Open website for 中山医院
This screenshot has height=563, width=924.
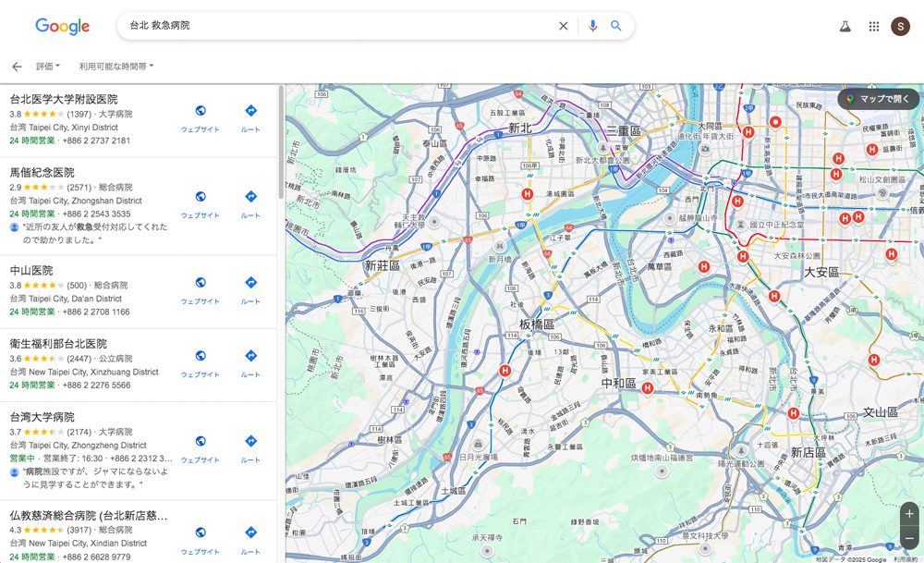click(201, 290)
